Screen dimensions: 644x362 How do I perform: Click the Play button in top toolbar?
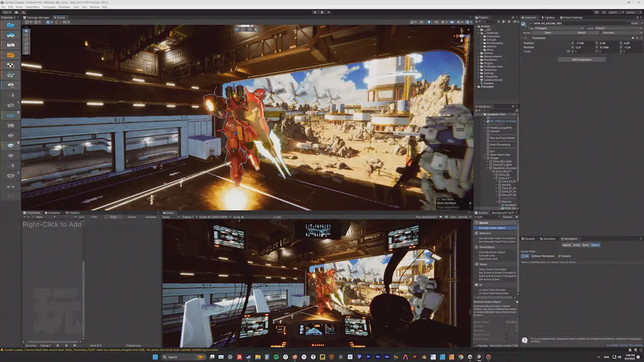(x=315, y=12)
